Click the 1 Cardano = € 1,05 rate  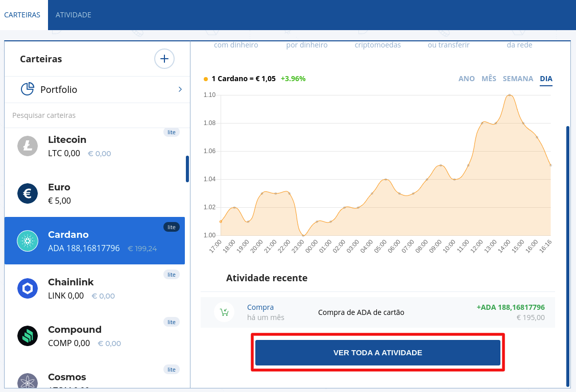(244, 79)
